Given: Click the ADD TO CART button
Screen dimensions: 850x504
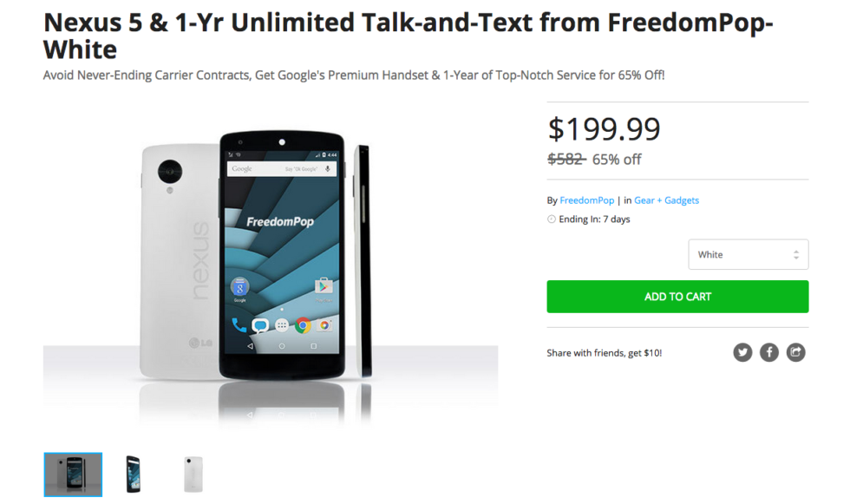Looking at the screenshot, I should pos(677,297).
